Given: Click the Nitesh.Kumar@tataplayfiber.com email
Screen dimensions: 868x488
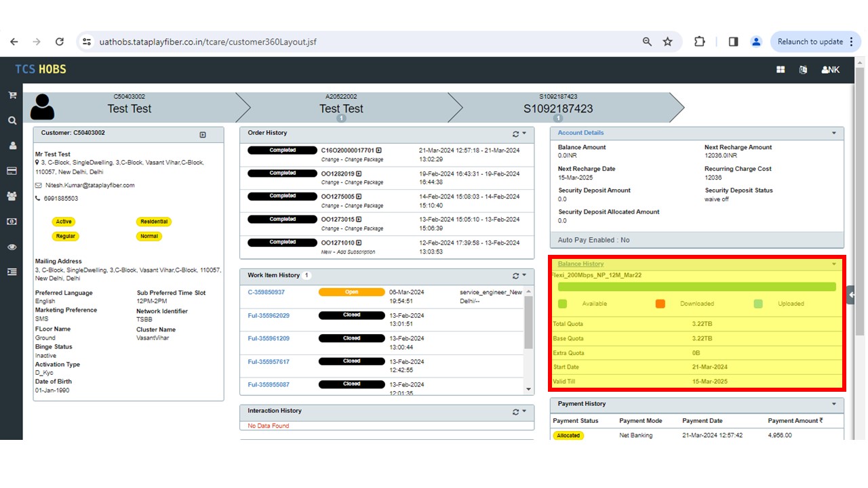Looking at the screenshot, I should 90,185.
